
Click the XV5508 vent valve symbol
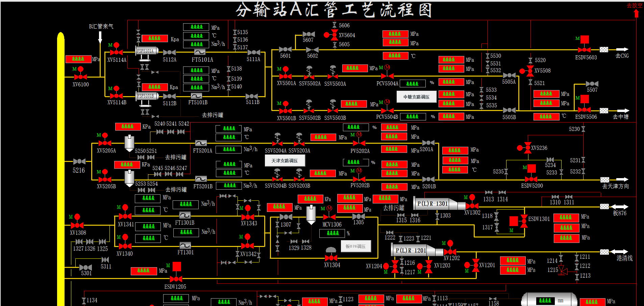(x=530, y=71)
